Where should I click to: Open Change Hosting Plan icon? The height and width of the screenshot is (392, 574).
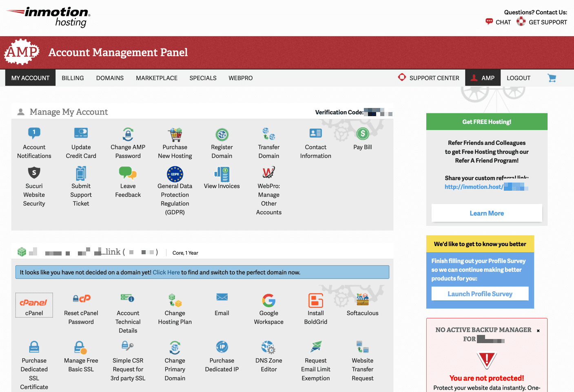point(175,300)
